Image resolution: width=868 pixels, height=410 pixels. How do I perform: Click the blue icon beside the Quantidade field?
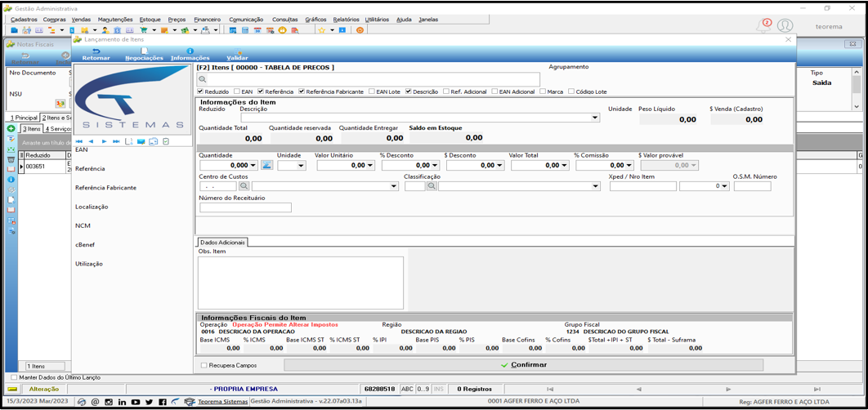(x=266, y=165)
